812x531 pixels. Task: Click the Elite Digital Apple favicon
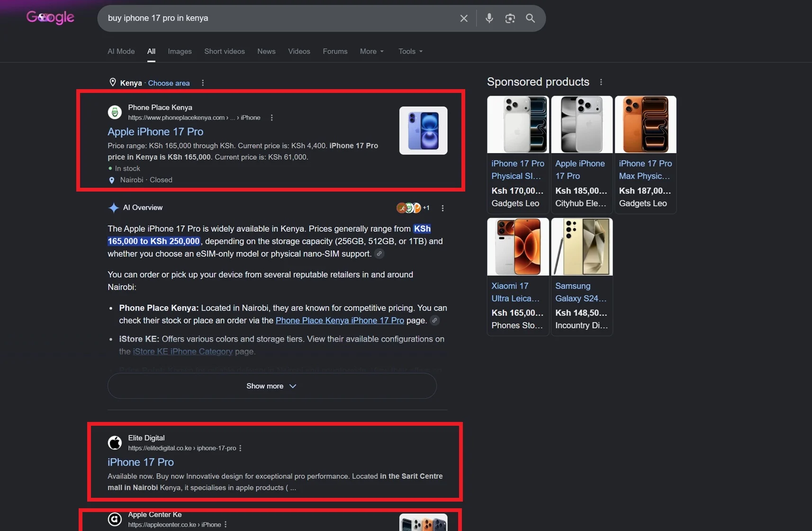click(x=115, y=443)
